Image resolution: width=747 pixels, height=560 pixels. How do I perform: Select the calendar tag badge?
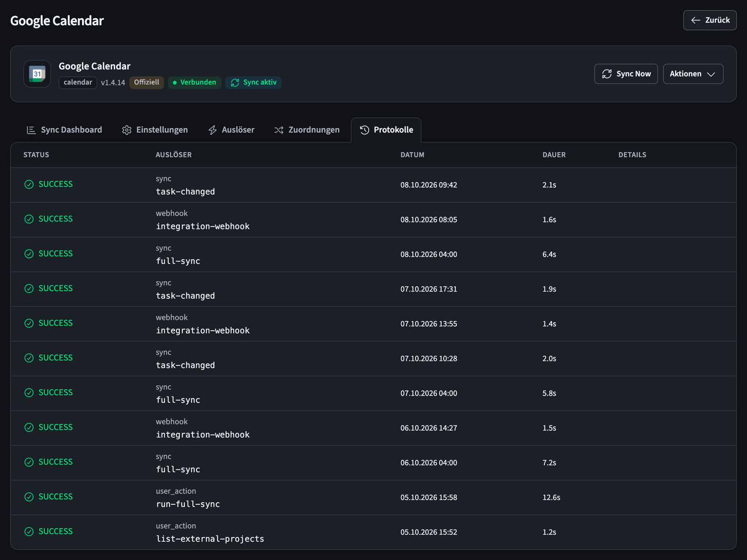(x=78, y=83)
